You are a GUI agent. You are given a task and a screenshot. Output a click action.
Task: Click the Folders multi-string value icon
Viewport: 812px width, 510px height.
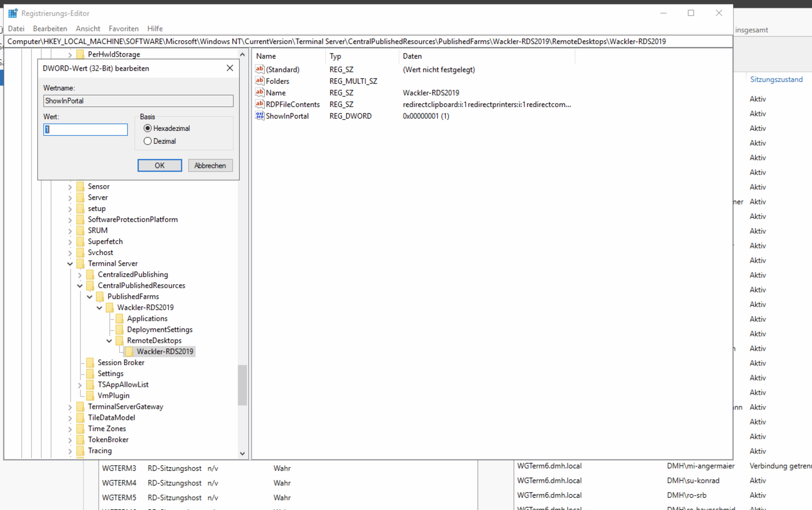[x=259, y=81]
